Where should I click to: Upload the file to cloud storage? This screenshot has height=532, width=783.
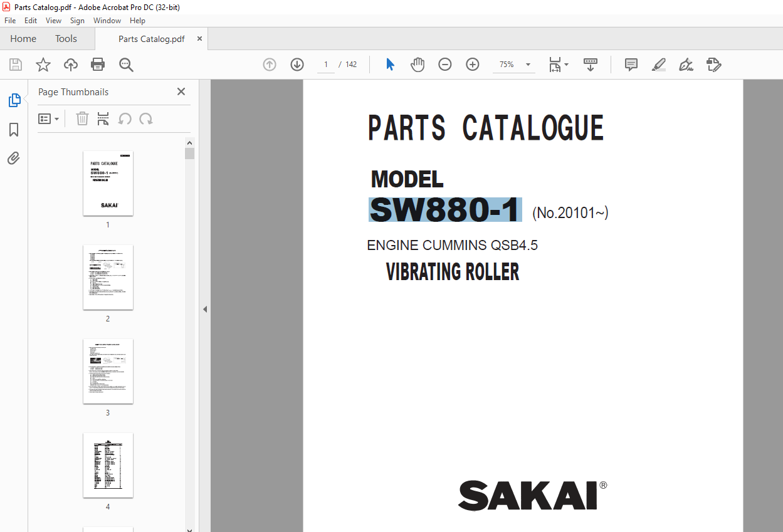pos(71,65)
